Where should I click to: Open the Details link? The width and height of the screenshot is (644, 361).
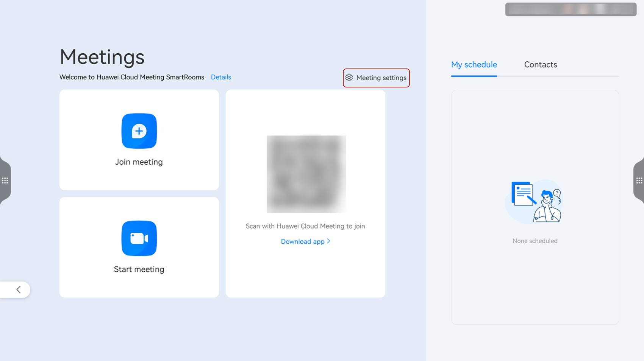pyautogui.click(x=221, y=77)
